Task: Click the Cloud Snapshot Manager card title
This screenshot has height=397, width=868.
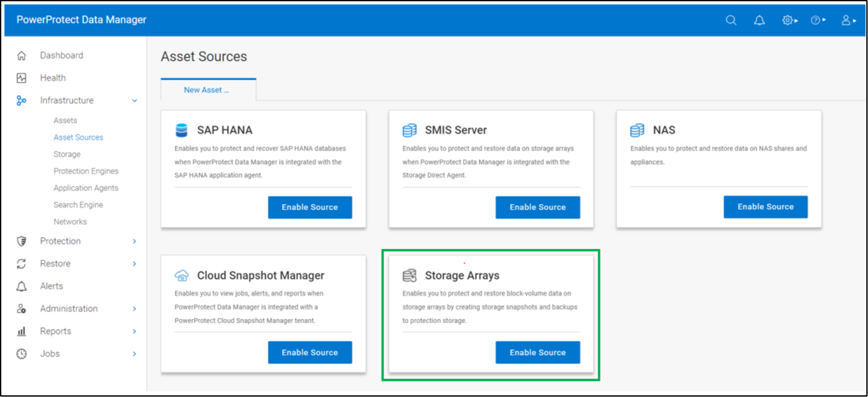Action: (x=261, y=275)
